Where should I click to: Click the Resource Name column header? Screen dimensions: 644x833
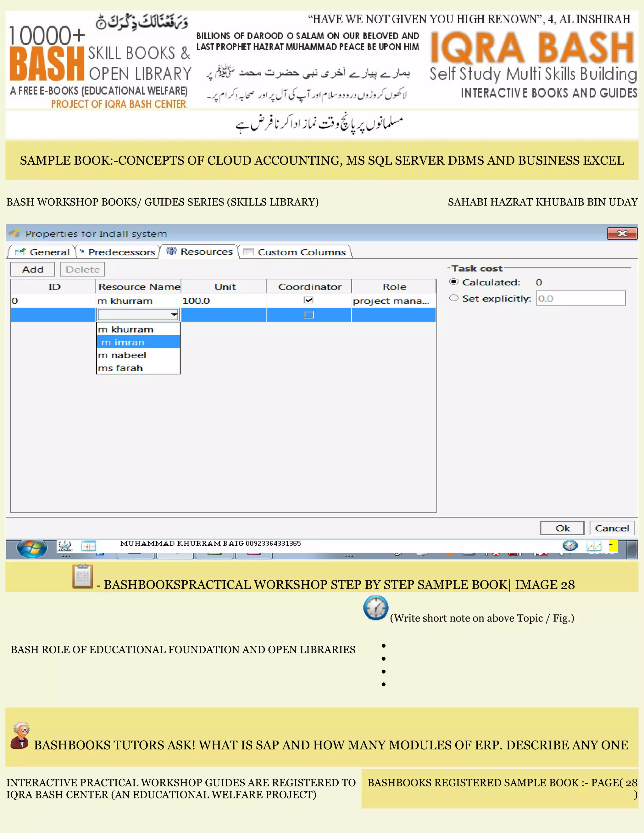[x=139, y=287]
